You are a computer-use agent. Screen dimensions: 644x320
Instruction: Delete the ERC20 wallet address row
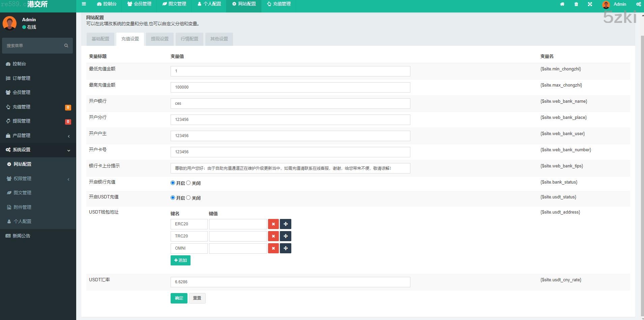(x=273, y=224)
